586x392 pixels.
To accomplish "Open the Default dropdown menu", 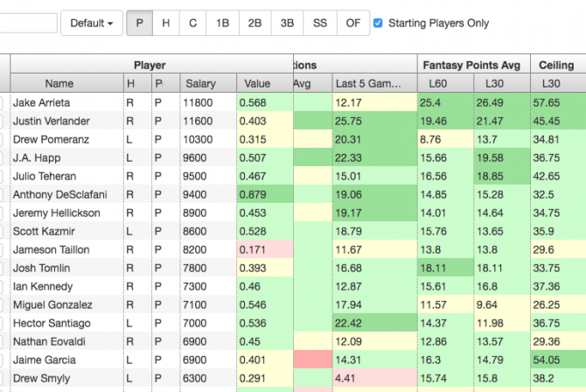I will coord(92,24).
